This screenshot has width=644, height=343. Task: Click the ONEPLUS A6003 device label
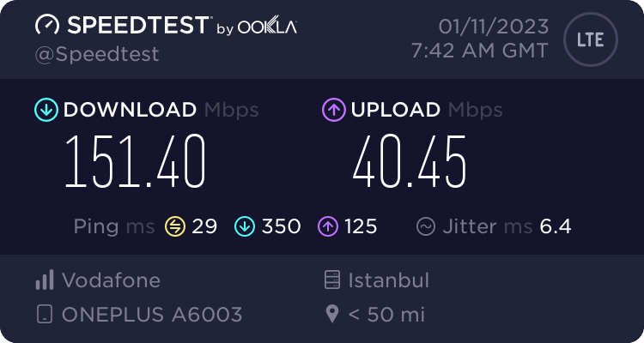[152, 315]
